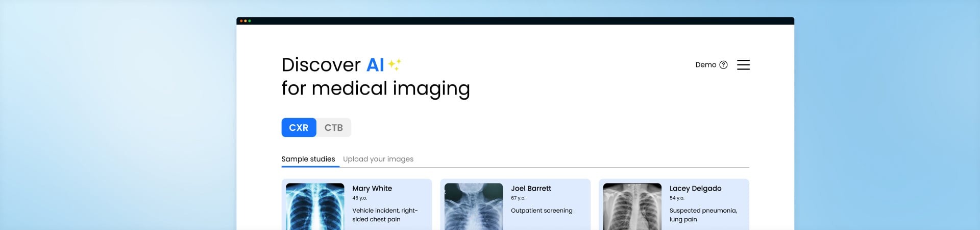Open Joel Barrett's X-ray thumbnail
Screen dimensions: 980x230
tap(474, 206)
